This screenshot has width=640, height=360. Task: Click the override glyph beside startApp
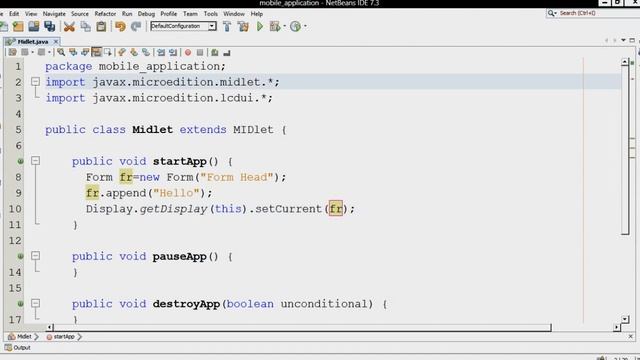20,161
